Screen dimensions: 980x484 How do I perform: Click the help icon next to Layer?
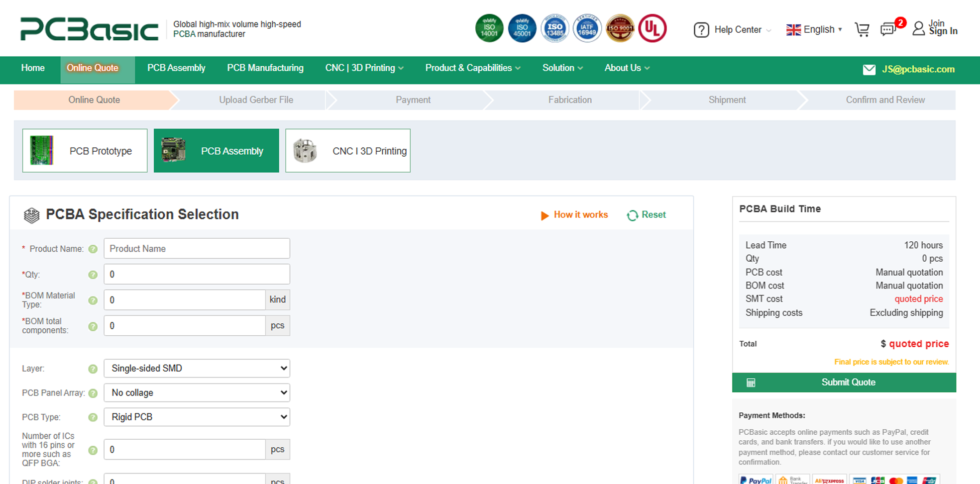tap(93, 369)
